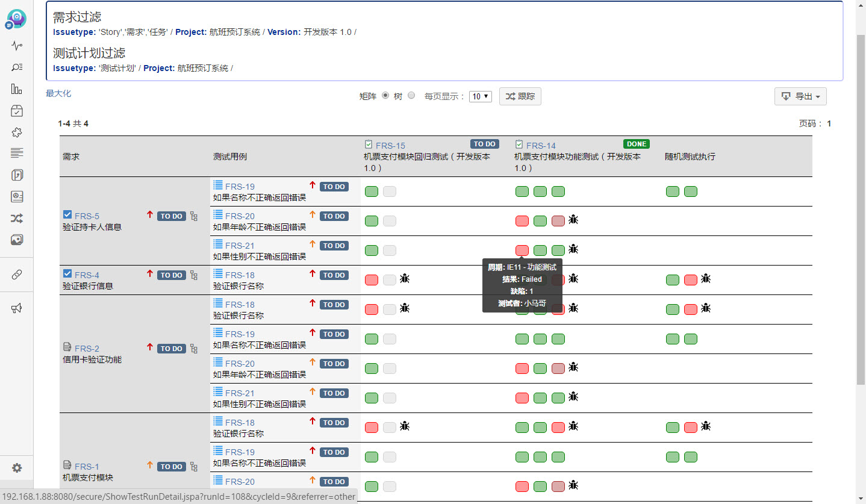This screenshot has width=866, height=504.
Task: Open the shuffle traceability sidebar icon
Action: tap(17, 219)
